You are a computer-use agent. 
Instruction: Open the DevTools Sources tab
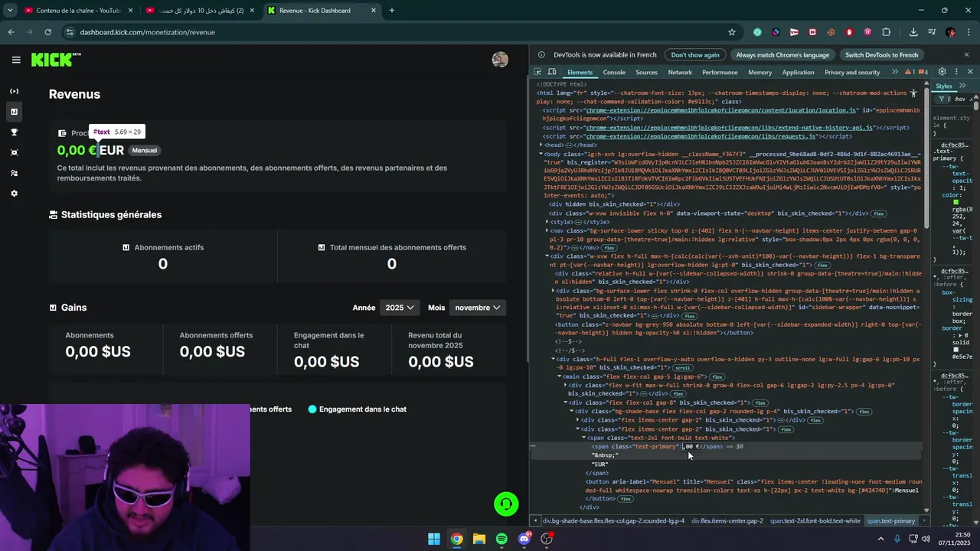click(646, 72)
